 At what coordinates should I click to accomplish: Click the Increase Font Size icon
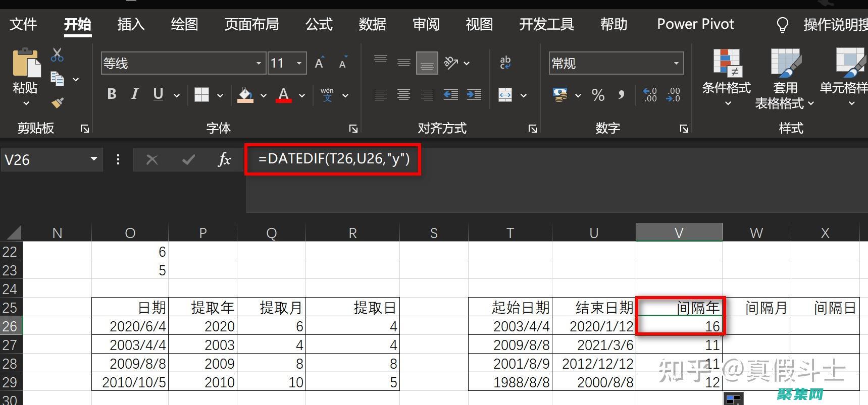(x=319, y=63)
